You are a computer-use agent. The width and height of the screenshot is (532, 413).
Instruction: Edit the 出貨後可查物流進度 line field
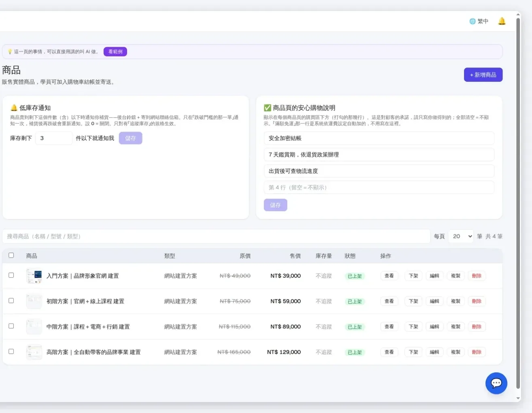(x=379, y=171)
